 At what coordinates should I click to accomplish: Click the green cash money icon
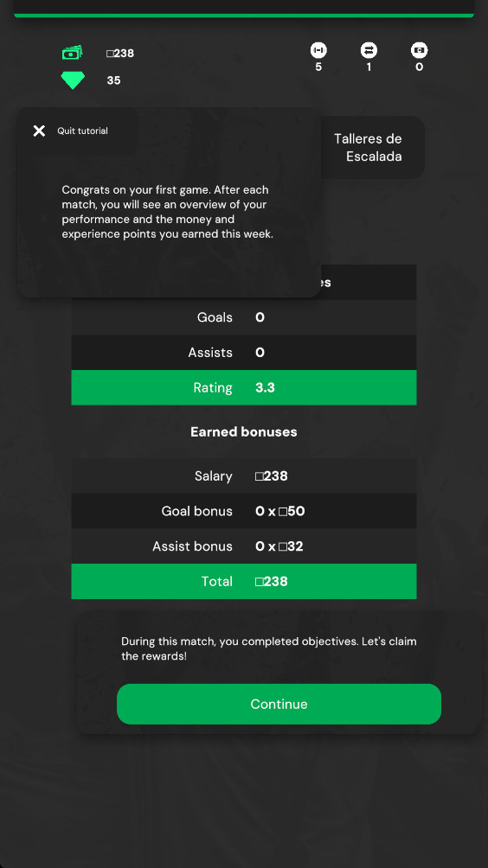pos(72,53)
